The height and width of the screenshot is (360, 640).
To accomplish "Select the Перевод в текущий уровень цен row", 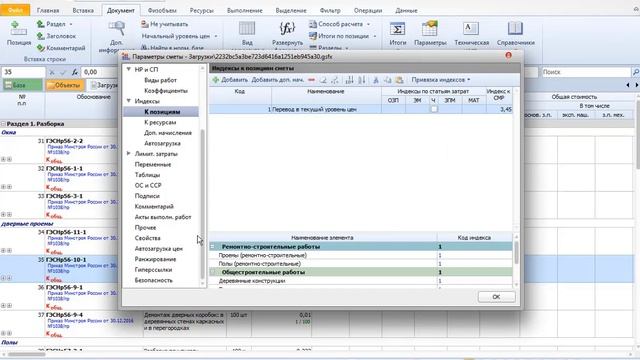I will click(361, 109).
